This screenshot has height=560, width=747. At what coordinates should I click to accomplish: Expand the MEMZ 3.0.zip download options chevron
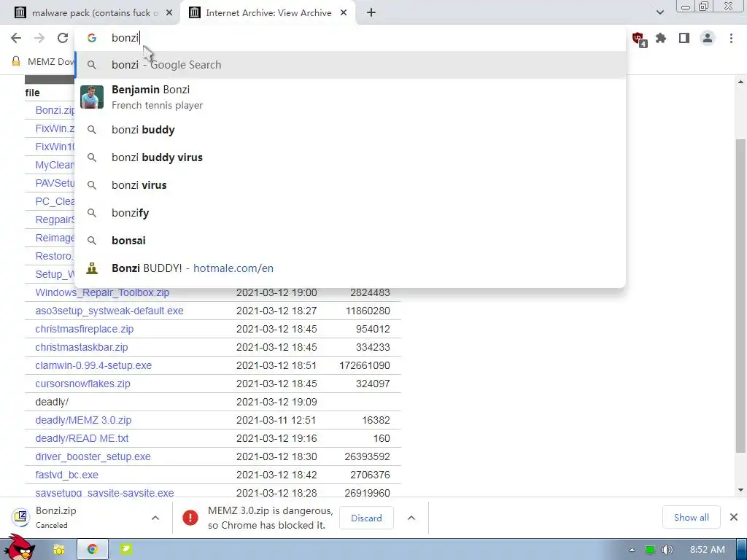(411, 518)
